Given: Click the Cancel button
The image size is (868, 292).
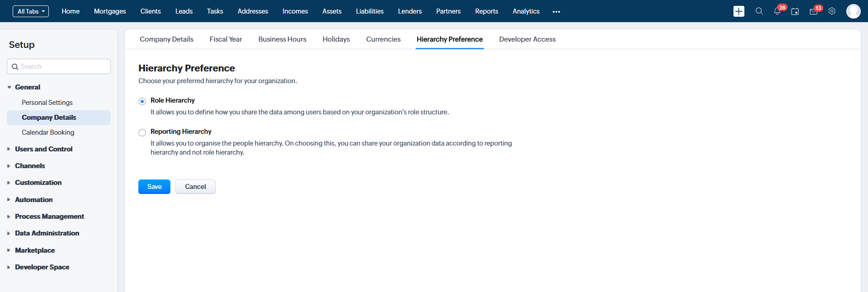Looking at the screenshot, I should tap(195, 187).
